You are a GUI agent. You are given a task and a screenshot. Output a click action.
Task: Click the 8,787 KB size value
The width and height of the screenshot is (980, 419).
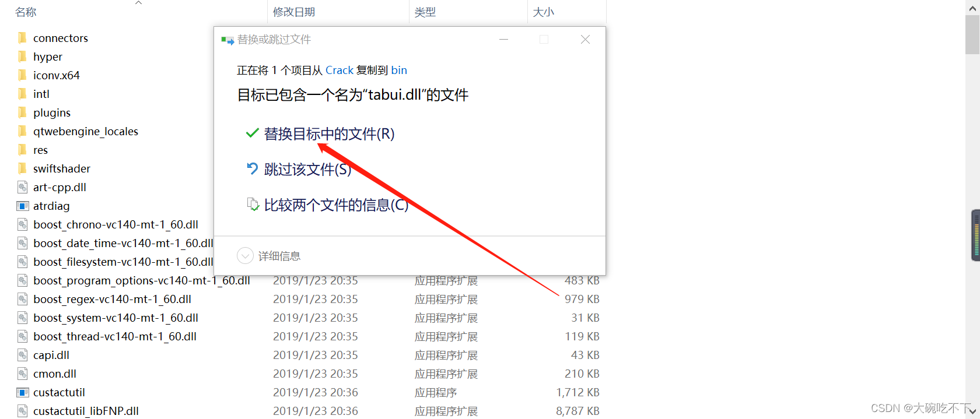click(x=577, y=411)
